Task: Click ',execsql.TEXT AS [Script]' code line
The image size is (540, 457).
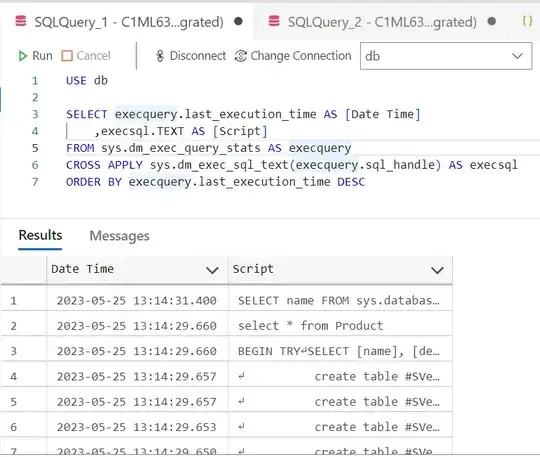Action: coord(180,131)
